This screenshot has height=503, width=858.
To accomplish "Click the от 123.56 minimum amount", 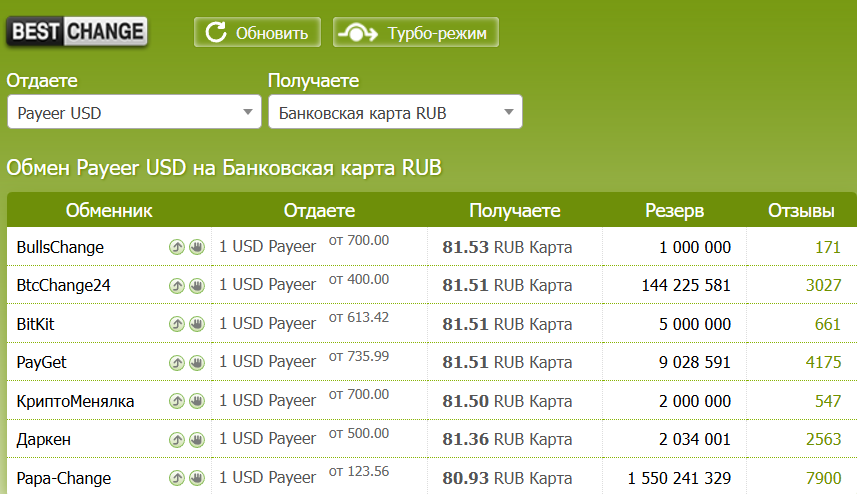I will pos(359,472).
